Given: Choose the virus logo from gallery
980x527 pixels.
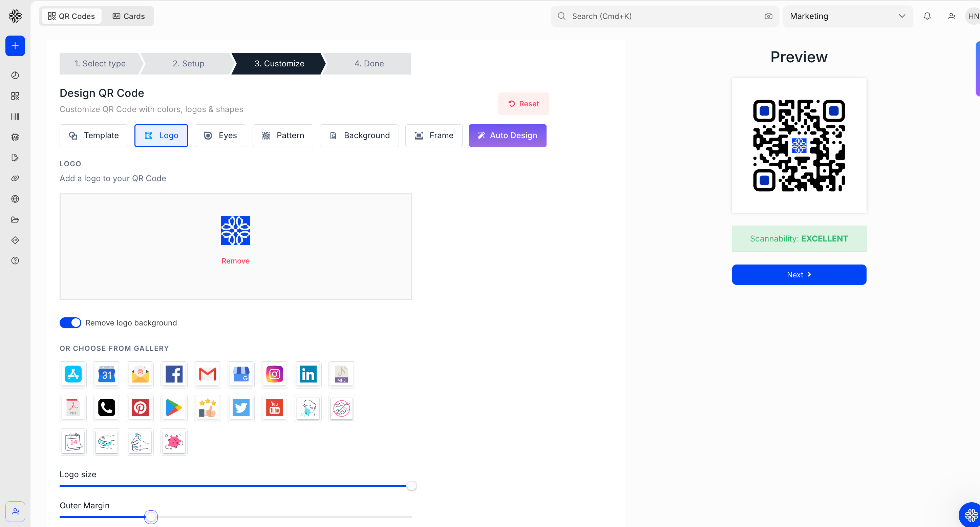Looking at the screenshot, I should pyautogui.click(x=174, y=442).
